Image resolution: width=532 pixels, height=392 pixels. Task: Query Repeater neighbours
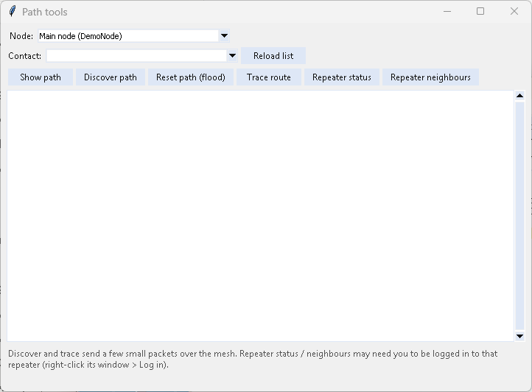pyautogui.click(x=430, y=77)
